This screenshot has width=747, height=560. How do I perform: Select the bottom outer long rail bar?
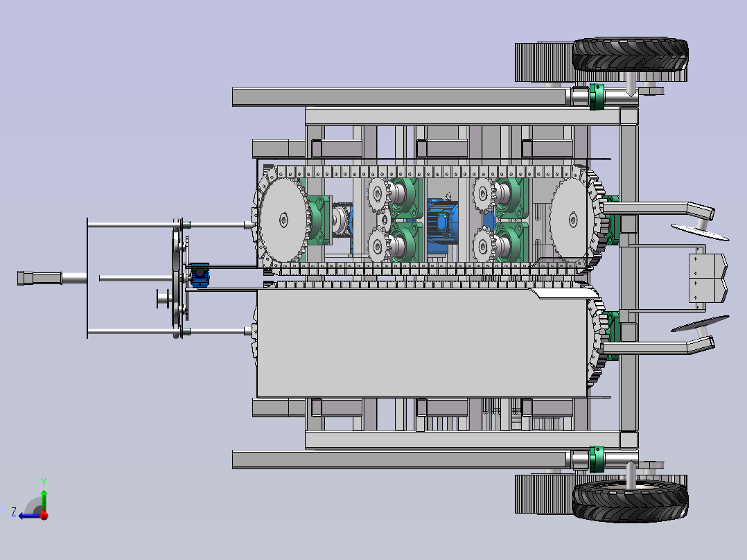click(x=401, y=460)
